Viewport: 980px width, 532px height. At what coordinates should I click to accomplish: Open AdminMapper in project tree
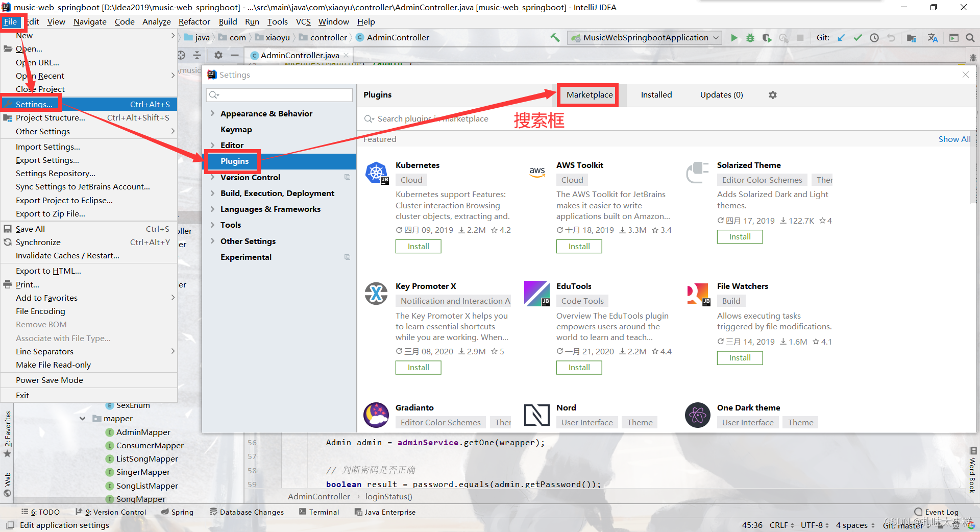(143, 432)
